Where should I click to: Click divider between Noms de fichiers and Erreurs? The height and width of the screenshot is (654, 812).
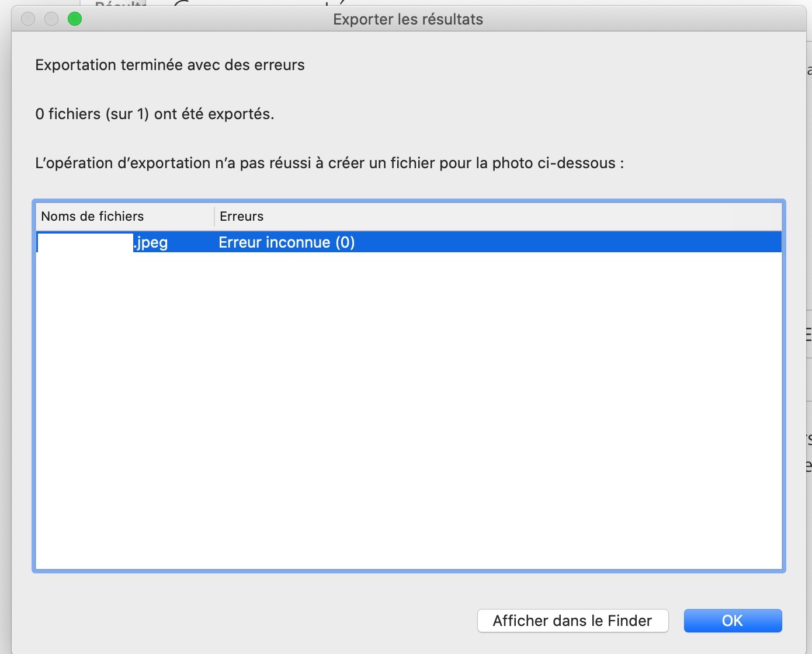214,217
